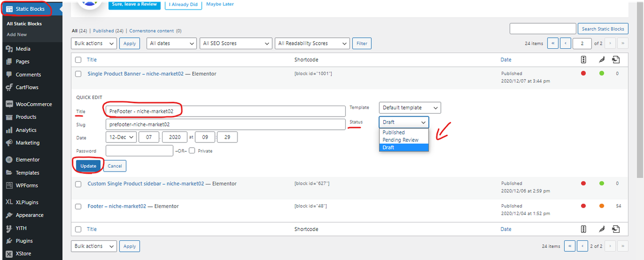Viewport: 644px width, 260px height.
Task: Click the Marketing megaphone icon
Action: coord(9,143)
